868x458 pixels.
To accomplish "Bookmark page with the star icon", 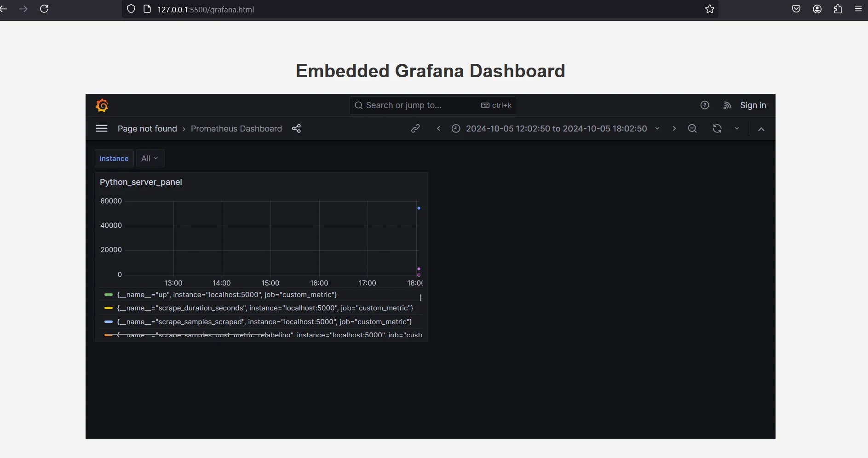I will click(710, 9).
